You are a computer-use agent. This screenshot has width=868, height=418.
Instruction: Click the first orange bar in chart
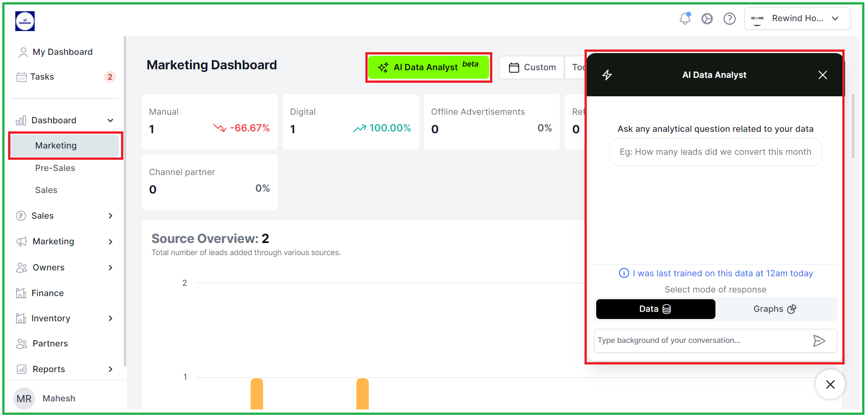tap(257, 394)
